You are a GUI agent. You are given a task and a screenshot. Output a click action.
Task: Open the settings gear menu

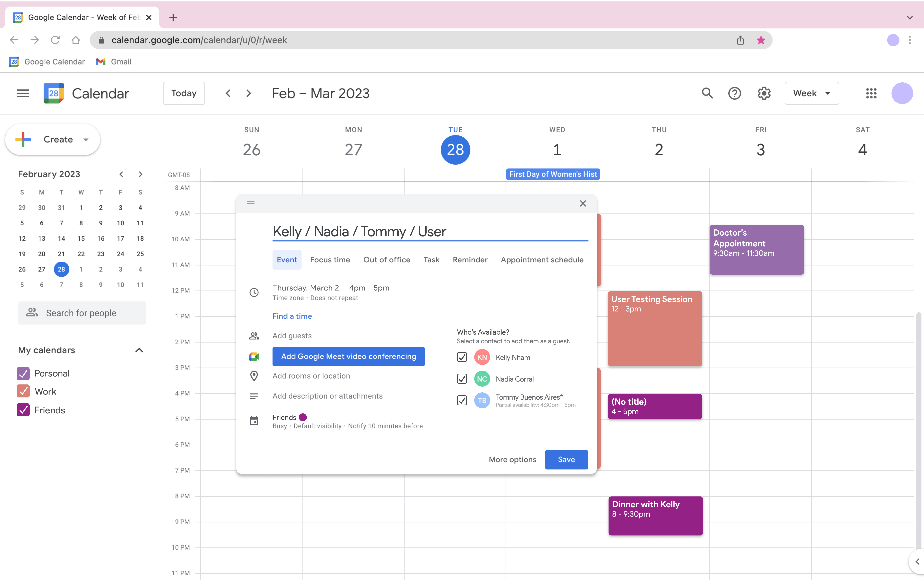[x=764, y=93]
